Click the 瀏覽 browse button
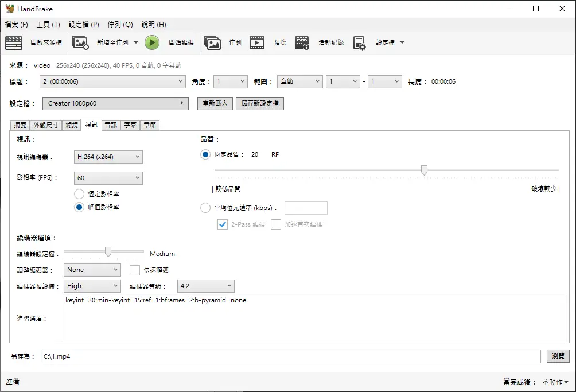The image size is (576, 392). (x=558, y=356)
